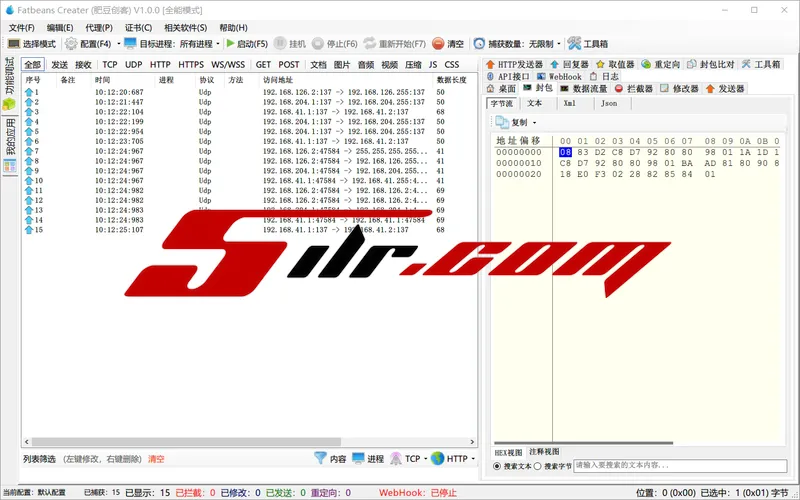Click the hex view horizontal scrollbar
This screenshot has width=800, height=500.
583,443
